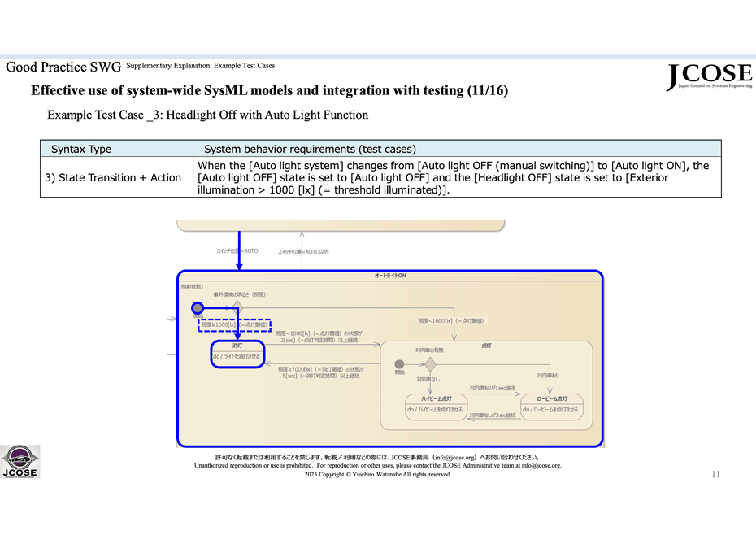Click the '2[sec] (=点灯判定時間) 以上継続' transition label
756x535 pixels.
pos(319,340)
